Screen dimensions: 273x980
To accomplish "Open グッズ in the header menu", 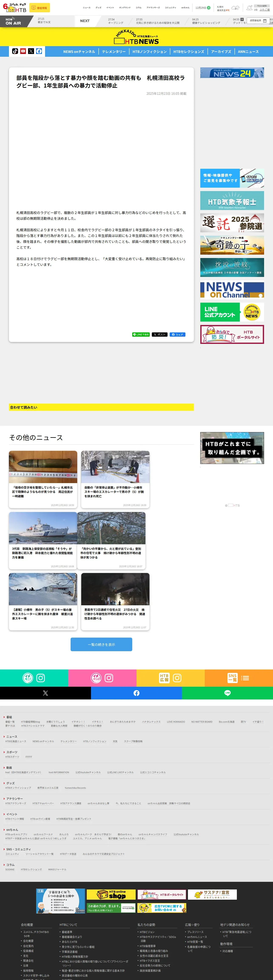I will 99,8.
